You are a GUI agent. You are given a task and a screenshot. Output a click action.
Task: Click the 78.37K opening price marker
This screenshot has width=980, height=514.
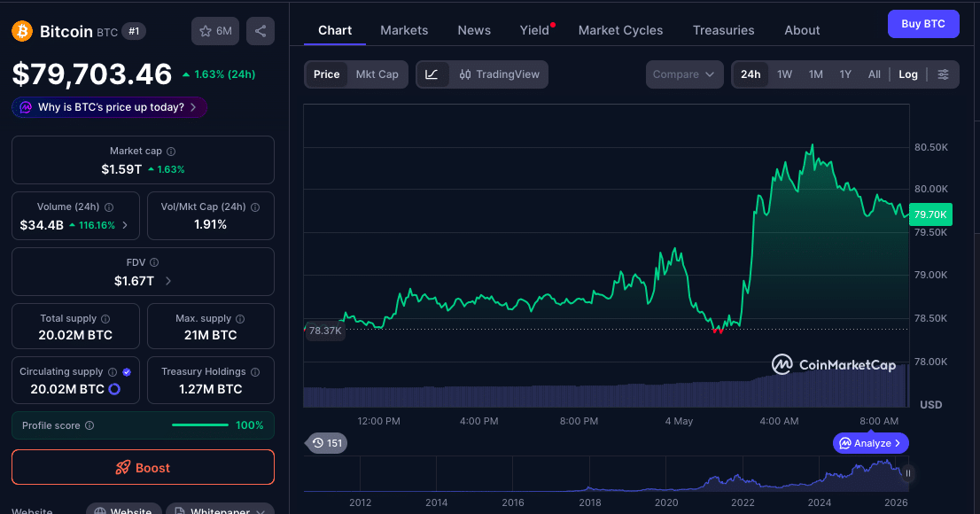coord(325,331)
